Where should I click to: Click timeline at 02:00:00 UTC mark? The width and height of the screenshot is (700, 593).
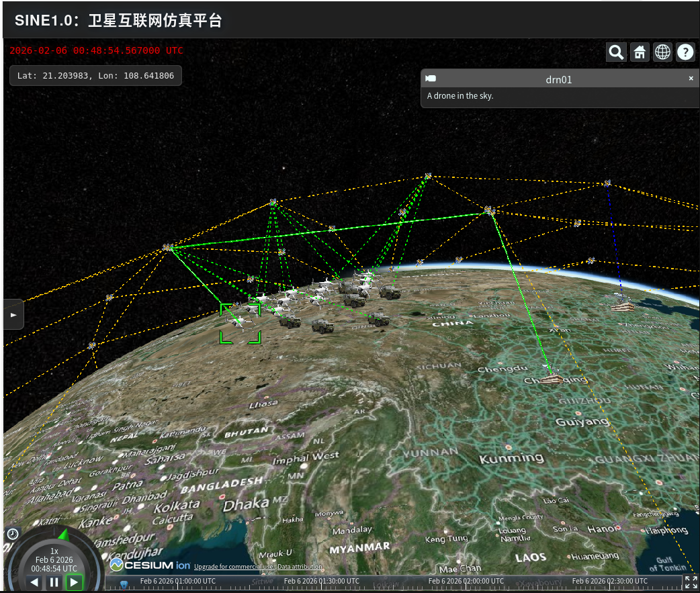pos(466,581)
